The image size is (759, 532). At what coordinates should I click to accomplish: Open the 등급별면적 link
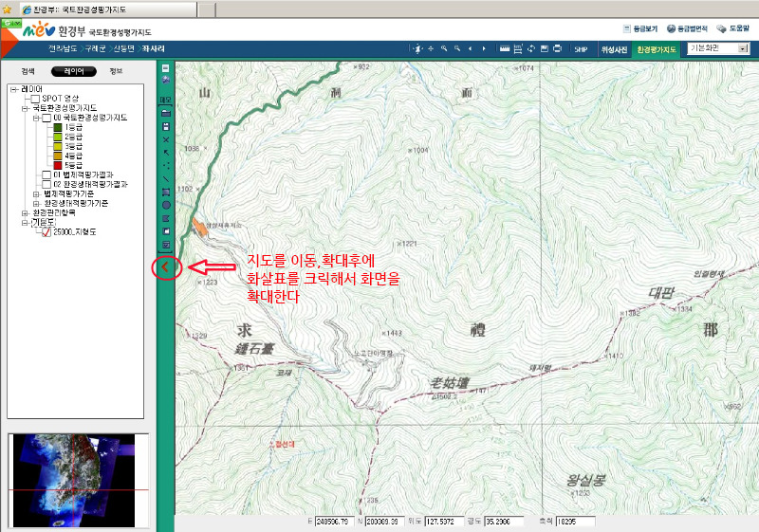tap(687, 29)
